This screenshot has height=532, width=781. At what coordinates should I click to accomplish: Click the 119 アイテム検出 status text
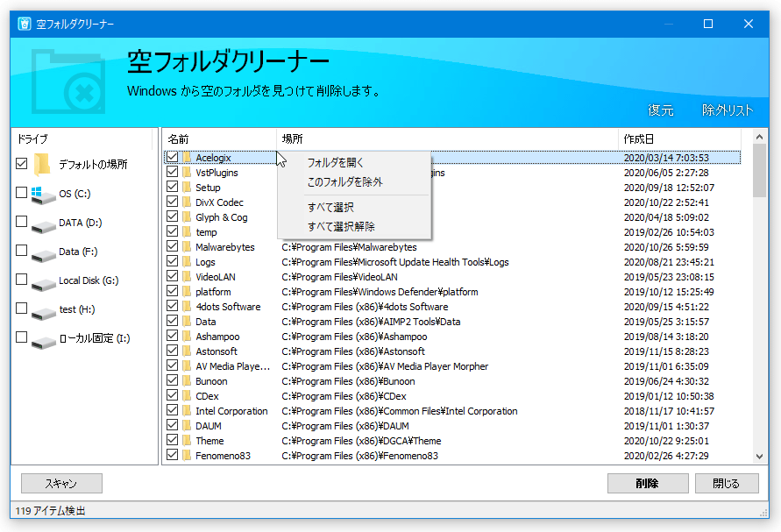[50, 511]
